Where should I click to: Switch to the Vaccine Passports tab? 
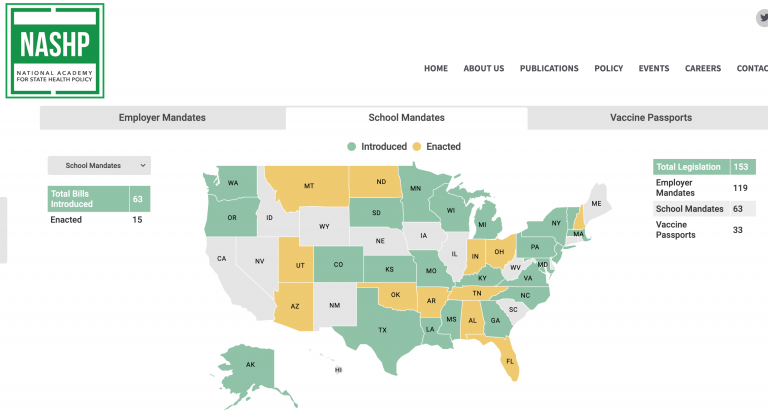coord(650,118)
